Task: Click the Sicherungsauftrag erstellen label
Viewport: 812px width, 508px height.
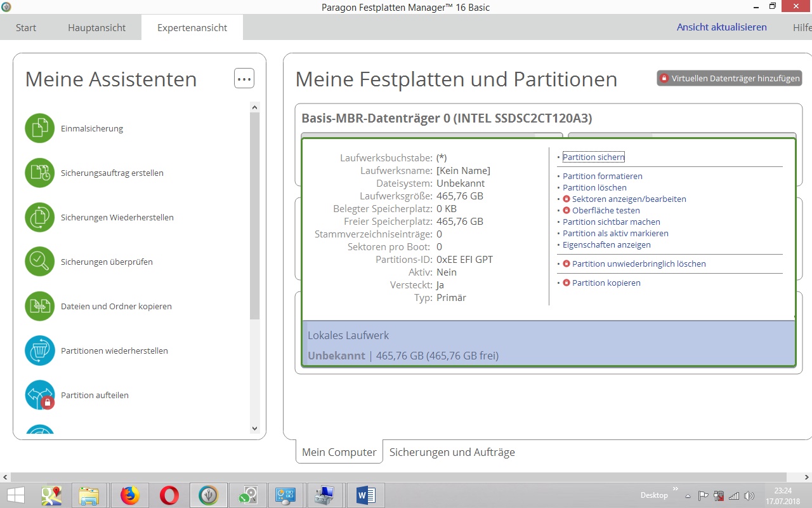Action: 112,173
